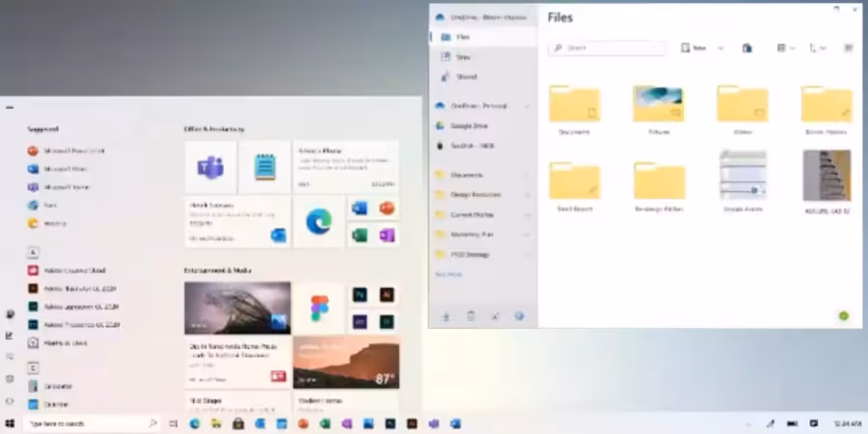Image resolution: width=868 pixels, height=434 pixels.
Task: Open the blue notepad tile beside Teams
Action: coord(264,167)
